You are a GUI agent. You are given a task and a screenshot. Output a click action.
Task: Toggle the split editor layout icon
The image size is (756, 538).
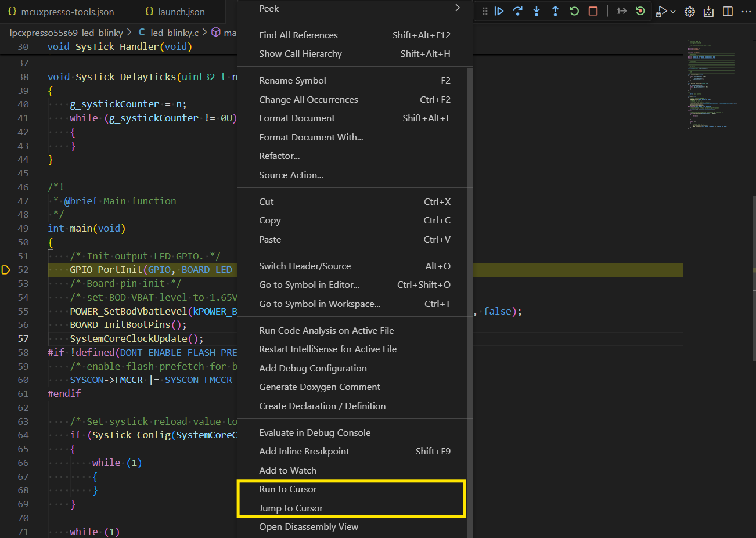click(x=728, y=11)
